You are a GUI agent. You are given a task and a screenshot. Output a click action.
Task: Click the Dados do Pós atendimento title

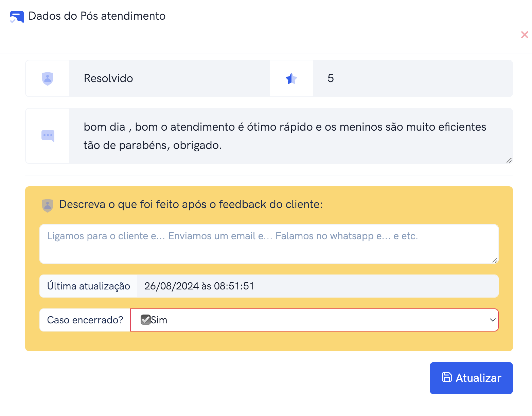(97, 16)
